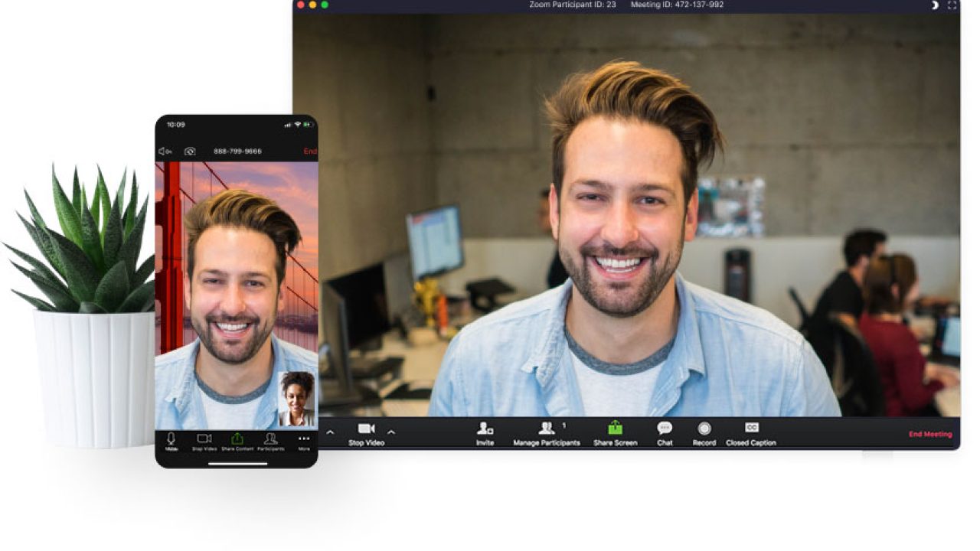Open the Chat panel

pyautogui.click(x=665, y=434)
